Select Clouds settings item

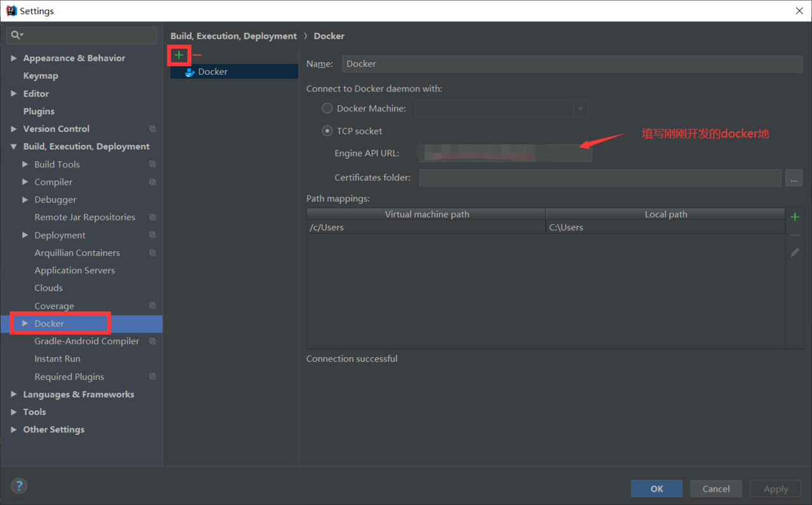click(x=49, y=288)
